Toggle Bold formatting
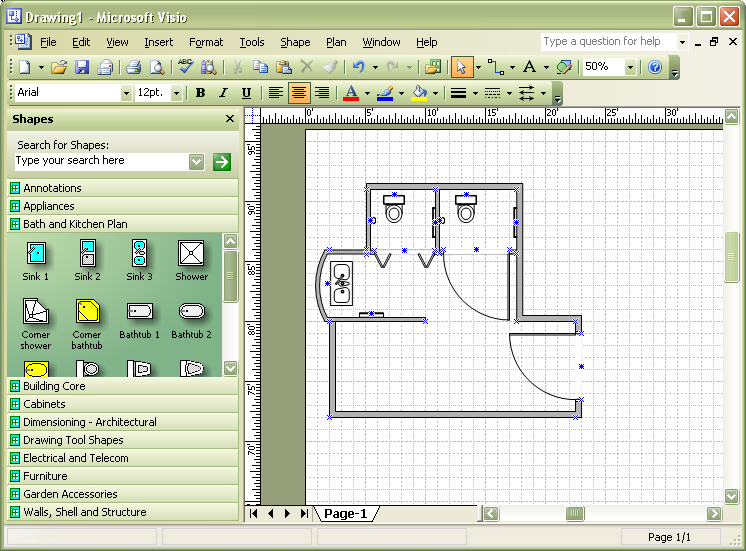Screen dimensions: 746x551 (x=200, y=93)
